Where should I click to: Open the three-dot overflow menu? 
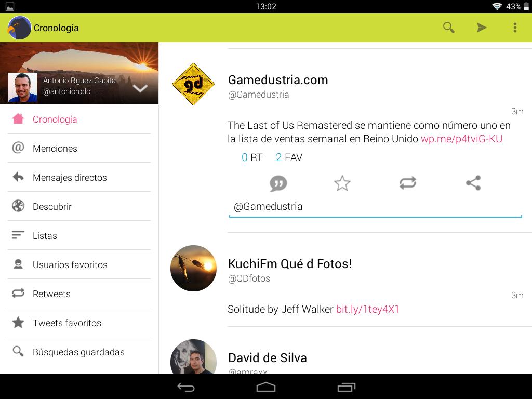click(x=515, y=28)
